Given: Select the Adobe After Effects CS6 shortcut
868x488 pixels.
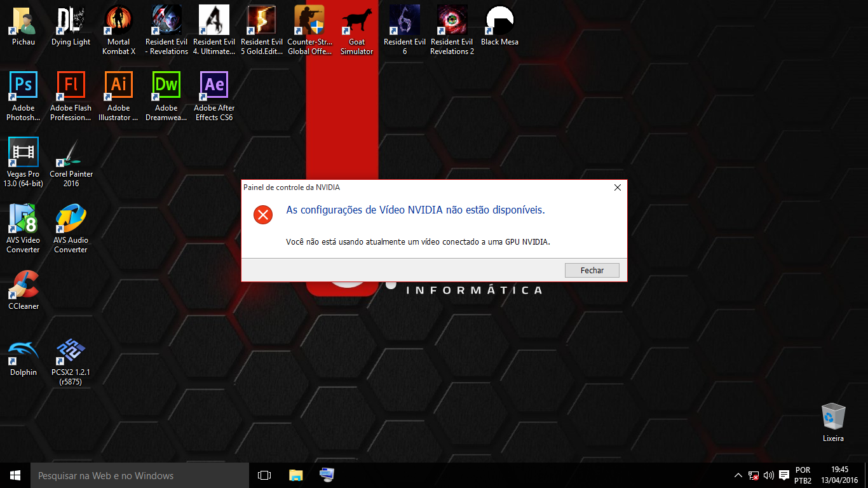Looking at the screenshot, I should [x=214, y=97].
